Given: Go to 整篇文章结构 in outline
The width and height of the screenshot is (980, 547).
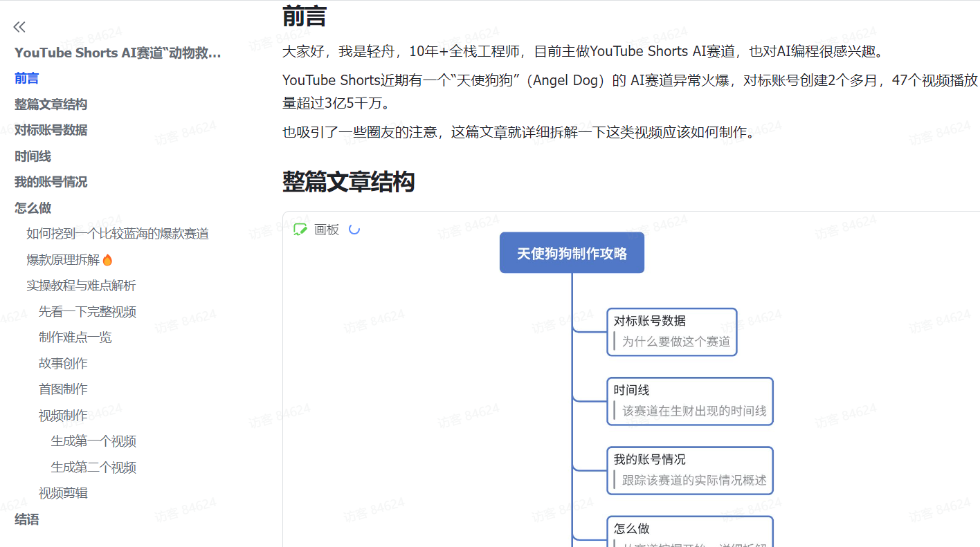Looking at the screenshot, I should (x=51, y=104).
